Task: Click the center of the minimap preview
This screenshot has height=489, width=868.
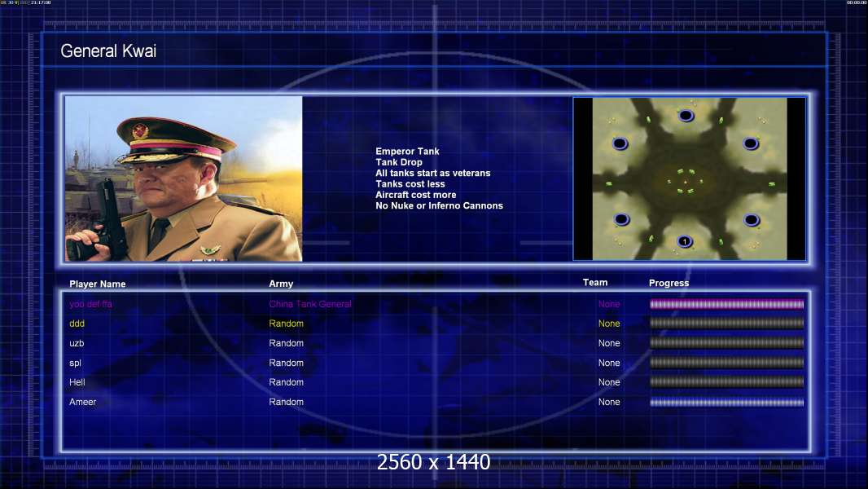Action: [689, 178]
